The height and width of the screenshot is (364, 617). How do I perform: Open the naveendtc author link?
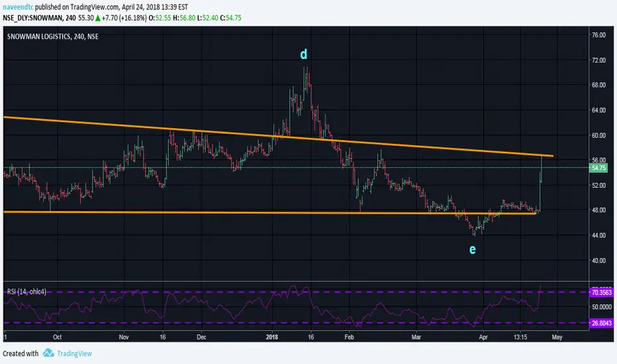18,7
